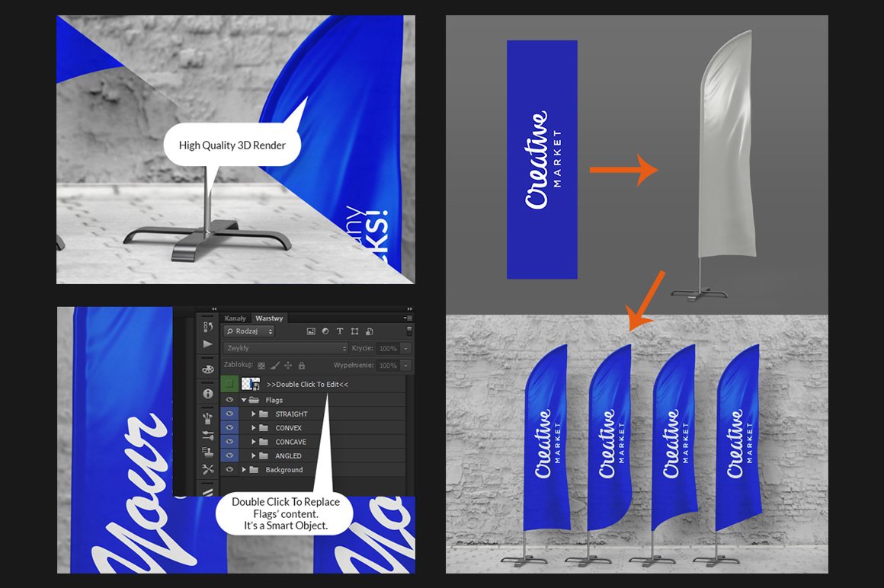Viewport: 884px width, 588px height.
Task: Open the Brush Presets panel icon
Action: click(x=207, y=418)
